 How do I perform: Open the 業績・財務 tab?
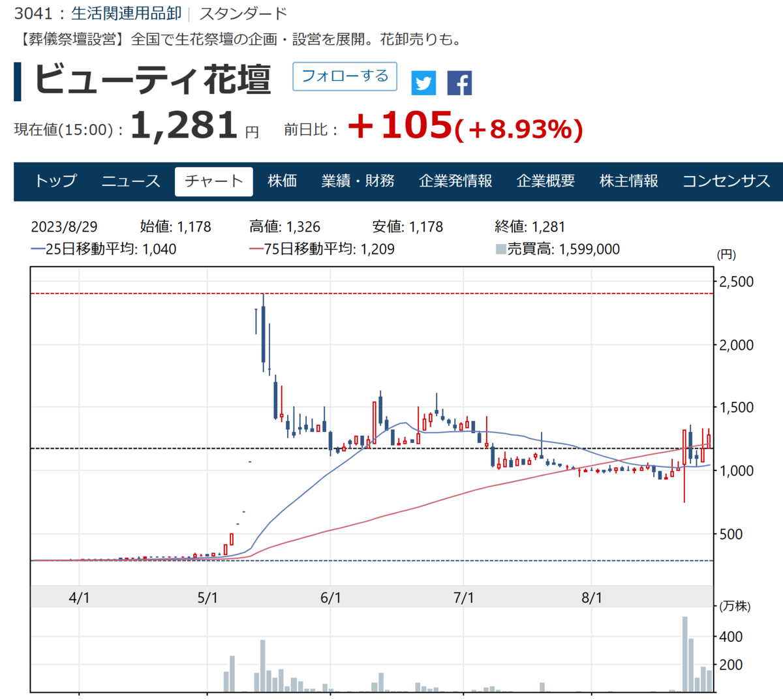358,181
